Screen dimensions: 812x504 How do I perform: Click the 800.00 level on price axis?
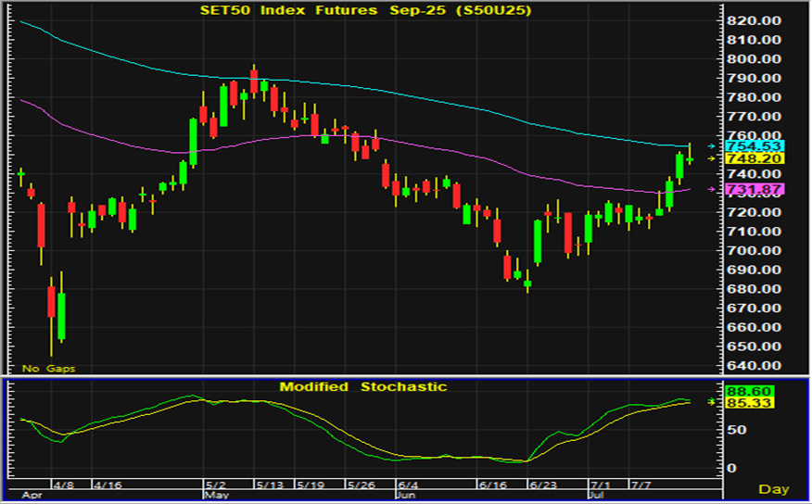tap(755, 59)
